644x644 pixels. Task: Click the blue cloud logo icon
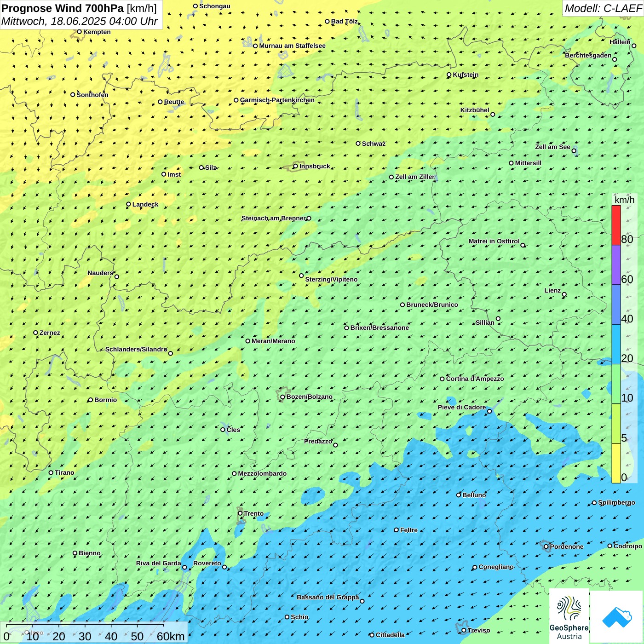617,617
